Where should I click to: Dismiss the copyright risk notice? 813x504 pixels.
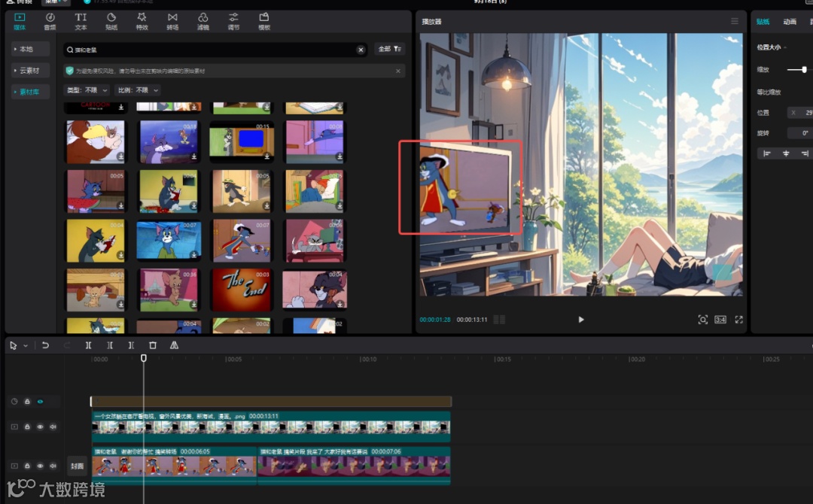pos(398,71)
